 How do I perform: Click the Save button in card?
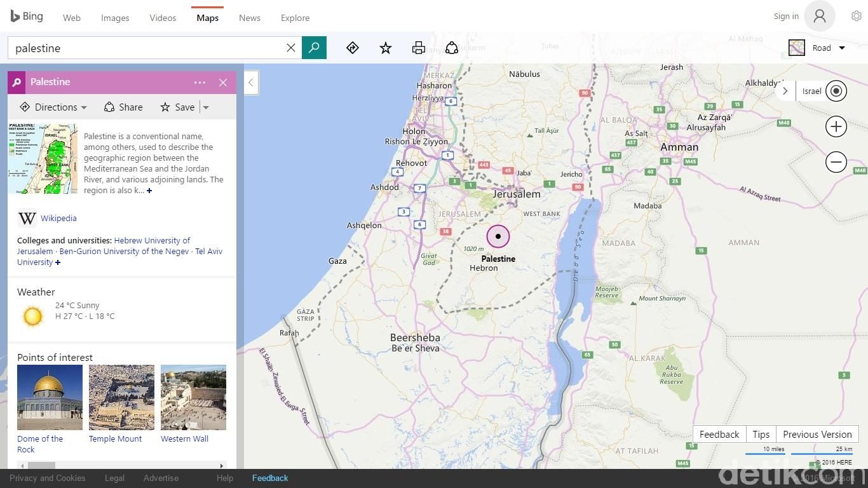[178, 107]
